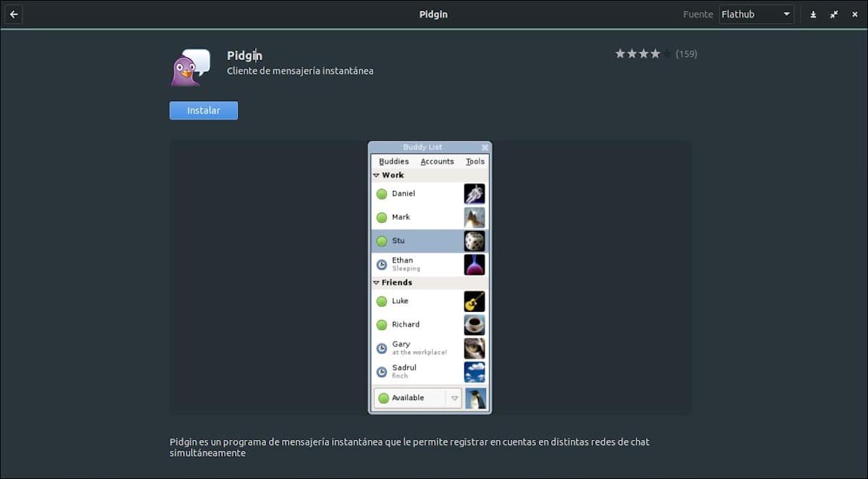Go back using the header arrow button
The height and width of the screenshot is (479, 868).
click(14, 14)
